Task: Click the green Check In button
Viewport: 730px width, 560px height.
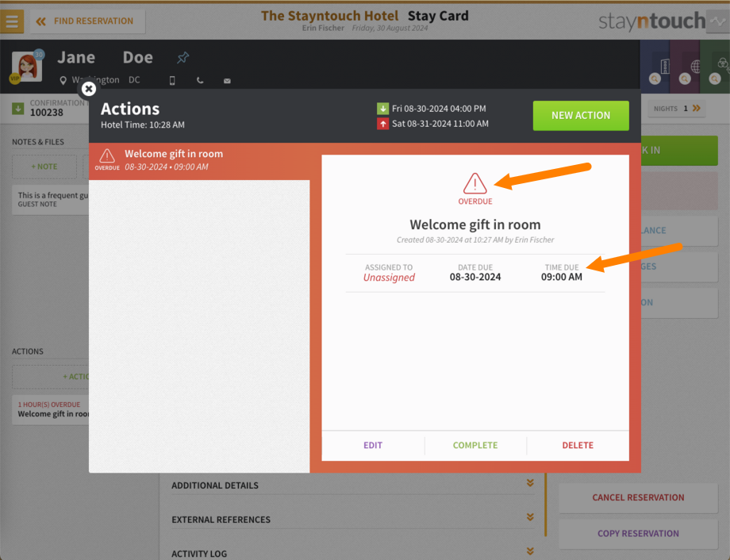Action: pos(679,151)
